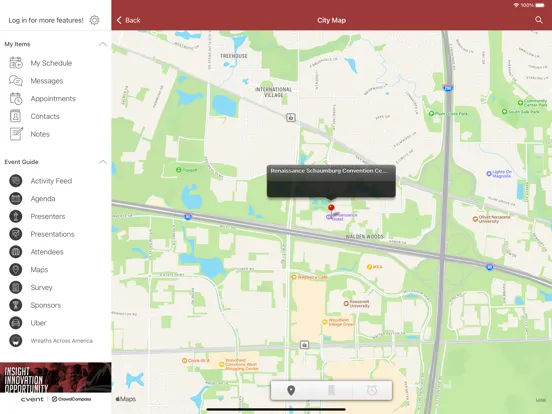Open Contacts person icon

pyautogui.click(x=15, y=116)
